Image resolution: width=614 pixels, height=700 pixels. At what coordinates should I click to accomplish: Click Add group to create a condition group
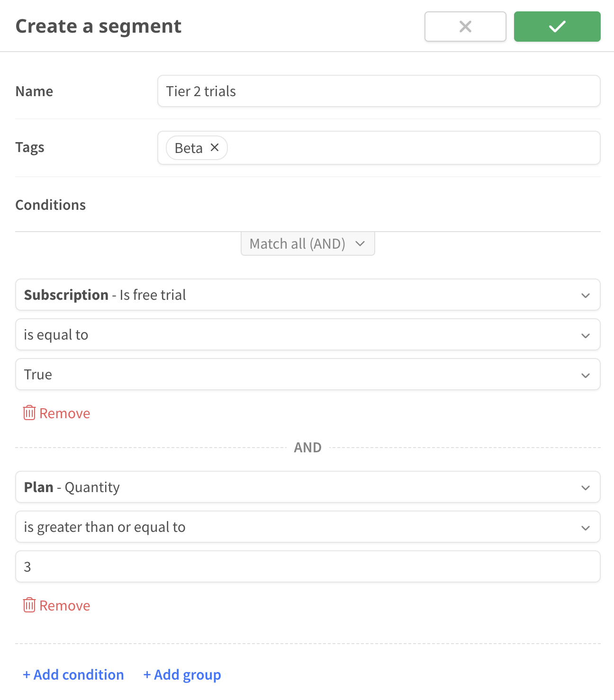pyautogui.click(x=182, y=674)
